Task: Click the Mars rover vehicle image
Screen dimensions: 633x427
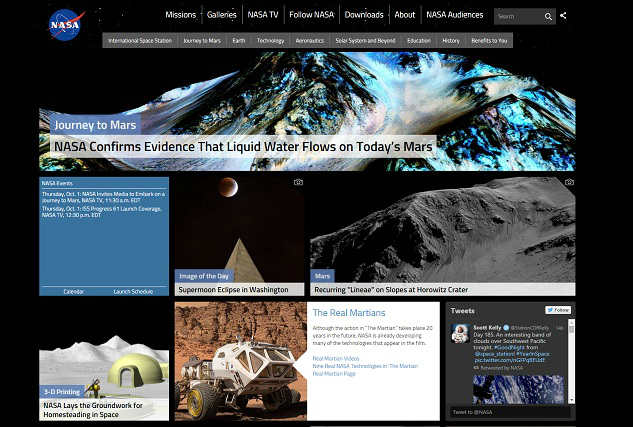Action: coord(241,361)
